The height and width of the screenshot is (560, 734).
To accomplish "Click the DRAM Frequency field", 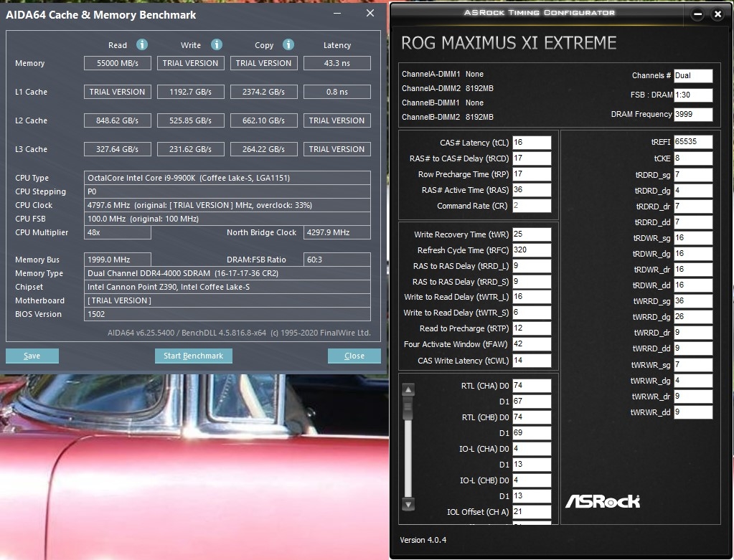I will click(x=693, y=114).
